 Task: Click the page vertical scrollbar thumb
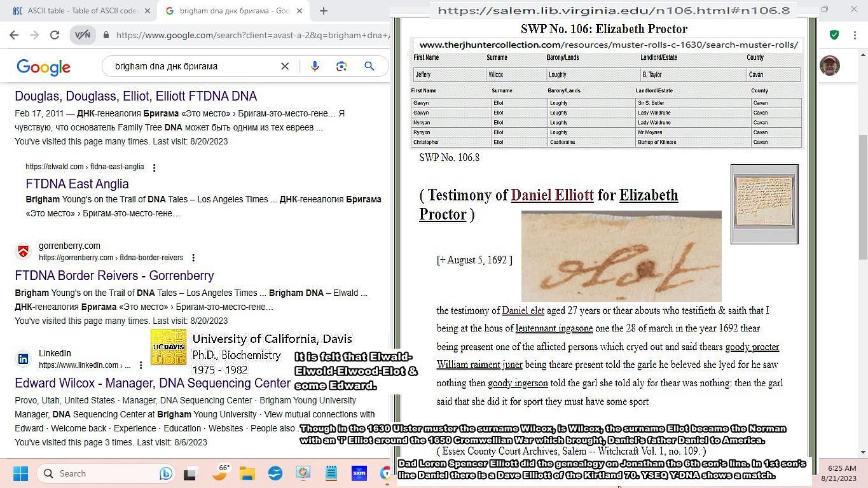pos(862,197)
